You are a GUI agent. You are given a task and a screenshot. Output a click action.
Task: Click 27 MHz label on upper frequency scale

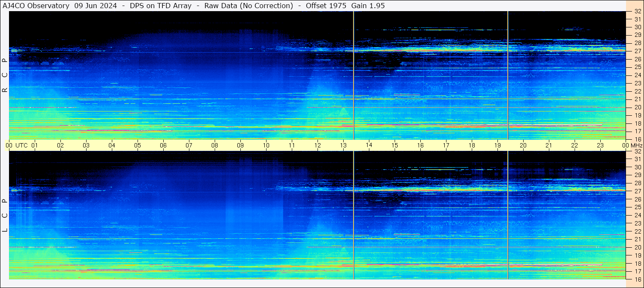pyautogui.click(x=637, y=51)
